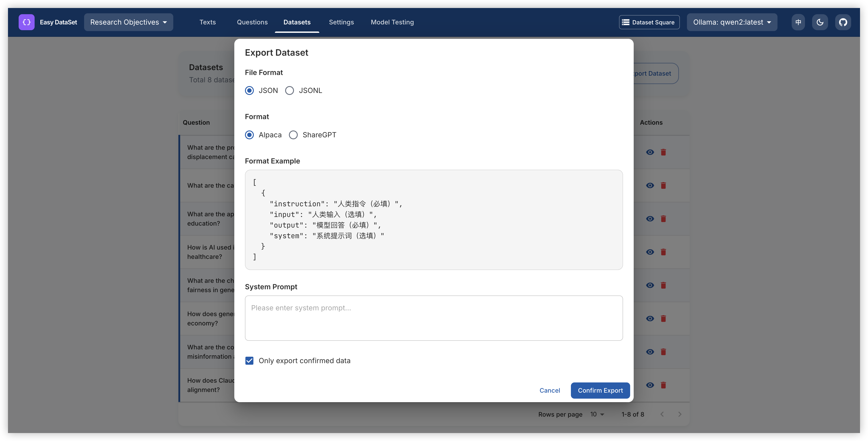The height and width of the screenshot is (441, 868).
Task: Open the Dataset Square button
Action: (649, 22)
